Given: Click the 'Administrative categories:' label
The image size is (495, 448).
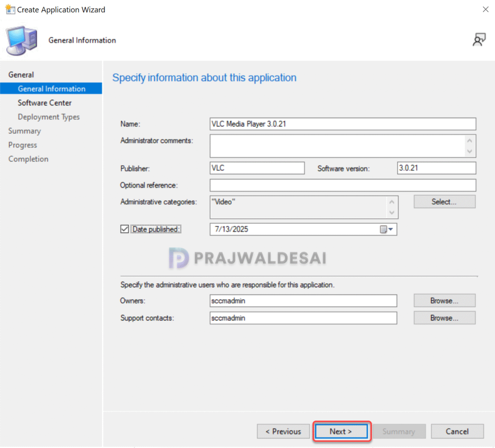Looking at the screenshot, I should click(x=159, y=202).
